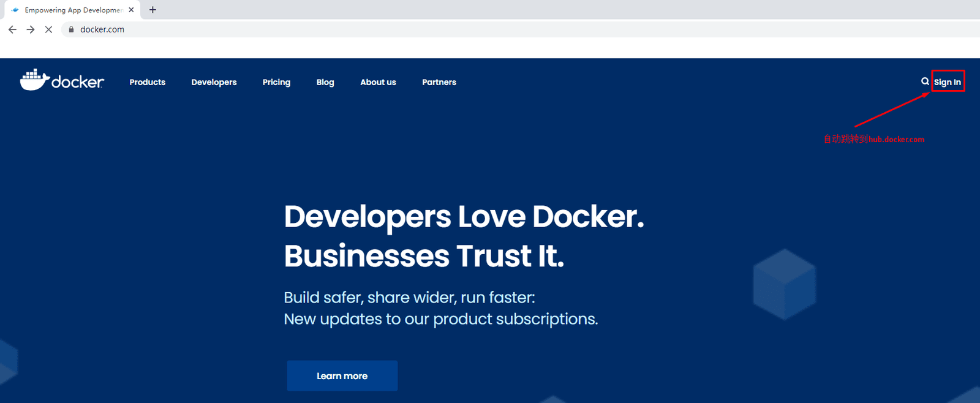This screenshot has width=980, height=403.
Task: Click the 'Developers Love Docker.' headline
Action: click(464, 216)
